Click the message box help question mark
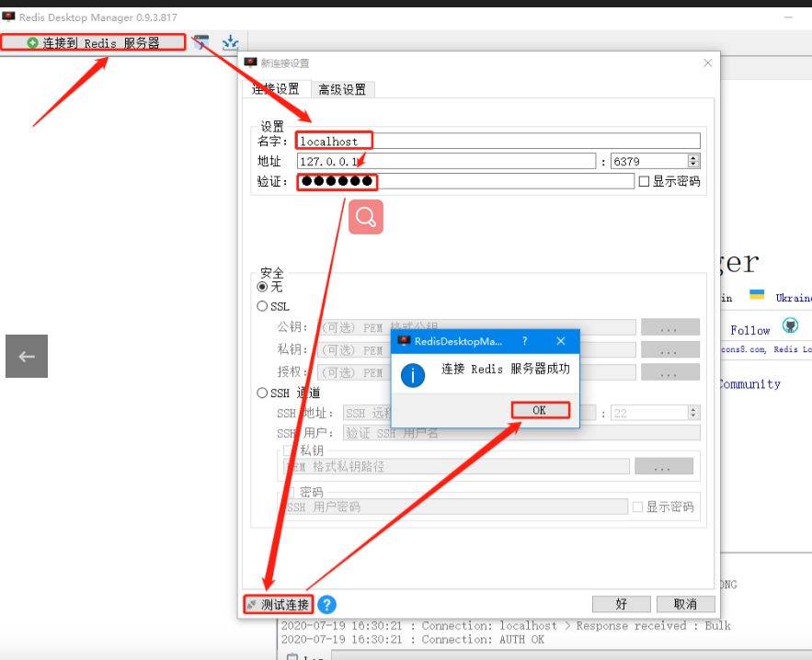The height and width of the screenshot is (660, 812). pyautogui.click(x=524, y=341)
